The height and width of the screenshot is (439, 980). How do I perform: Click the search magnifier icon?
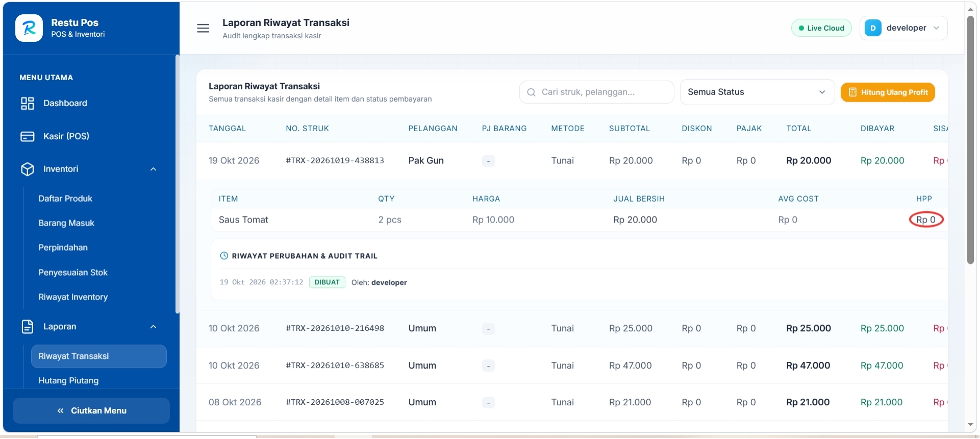(531, 92)
